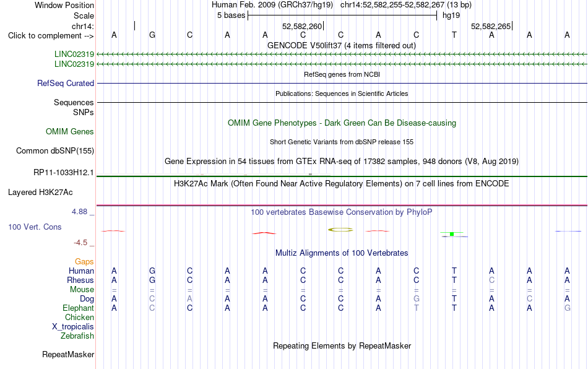Click the hg19 label by the scale bar
This screenshot has width=588, height=369.
pos(451,15)
